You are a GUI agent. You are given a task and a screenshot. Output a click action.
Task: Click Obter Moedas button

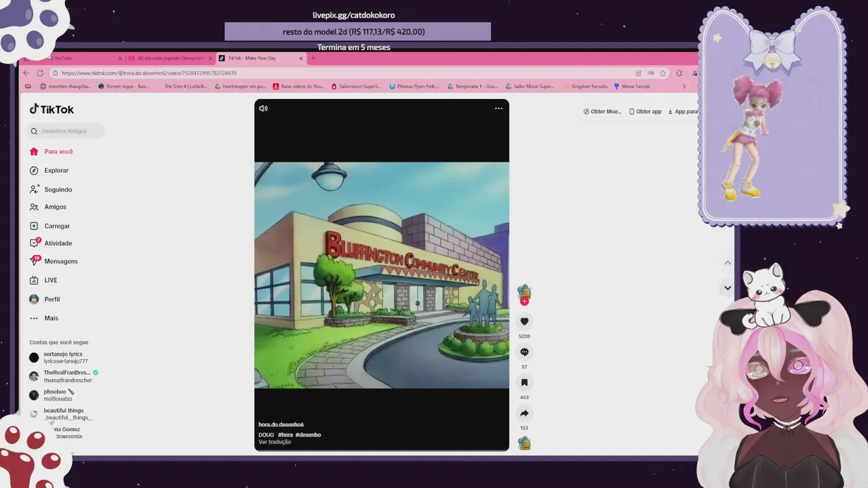click(x=602, y=112)
